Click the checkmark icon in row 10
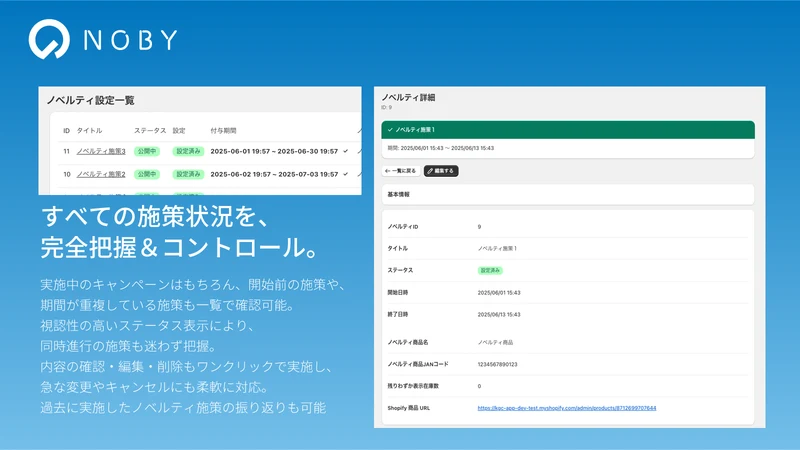The width and height of the screenshot is (800, 450). pos(345,174)
